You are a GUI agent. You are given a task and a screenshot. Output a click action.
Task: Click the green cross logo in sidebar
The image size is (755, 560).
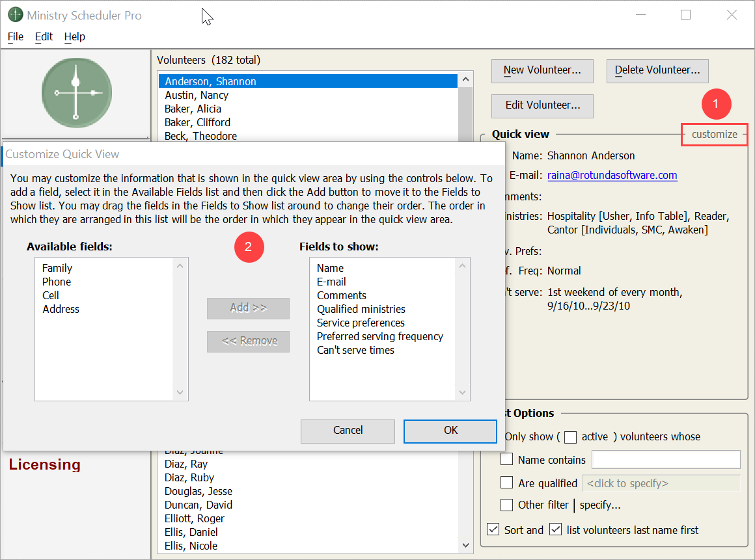[75, 93]
